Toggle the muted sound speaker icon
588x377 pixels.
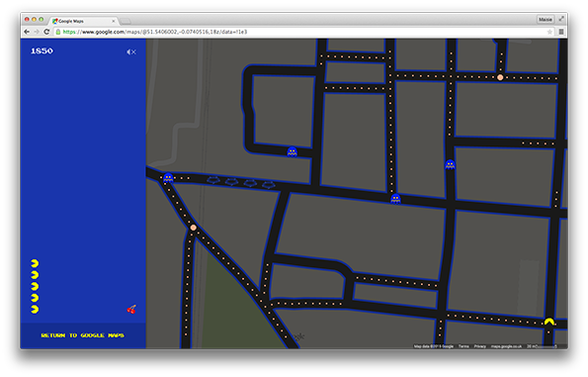(x=130, y=51)
